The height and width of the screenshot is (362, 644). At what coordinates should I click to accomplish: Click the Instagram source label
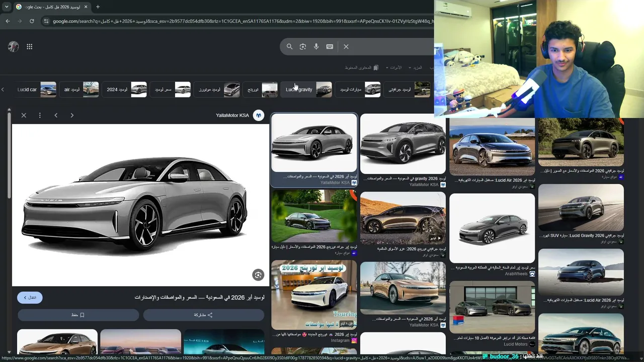tap(340, 340)
